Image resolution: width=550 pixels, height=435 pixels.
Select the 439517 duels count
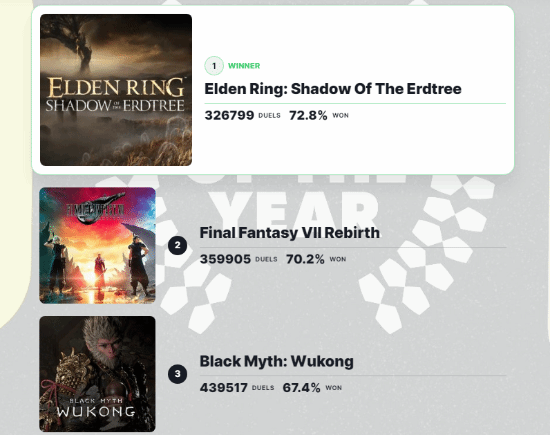pos(224,388)
